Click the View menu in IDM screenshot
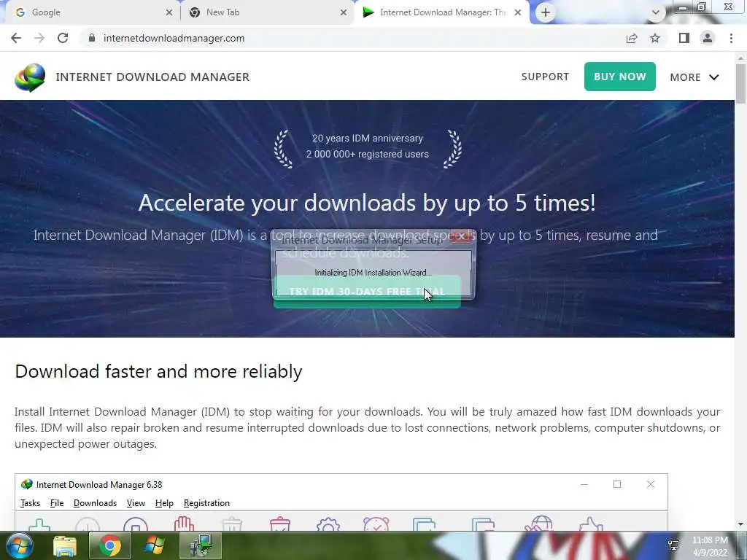This screenshot has height=560, width=747. (x=136, y=503)
